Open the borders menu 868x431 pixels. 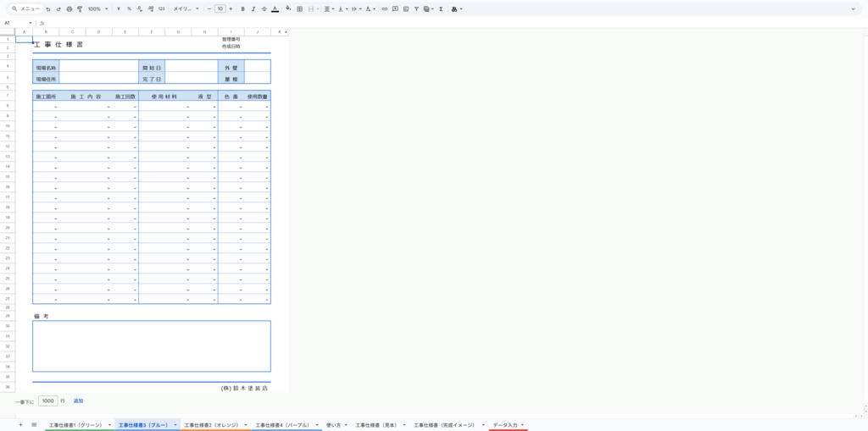[299, 8]
